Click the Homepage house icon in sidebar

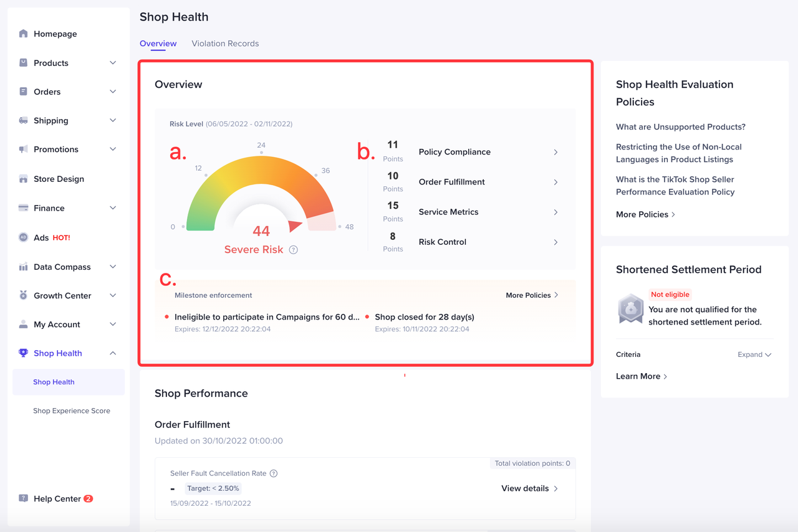[23, 34]
